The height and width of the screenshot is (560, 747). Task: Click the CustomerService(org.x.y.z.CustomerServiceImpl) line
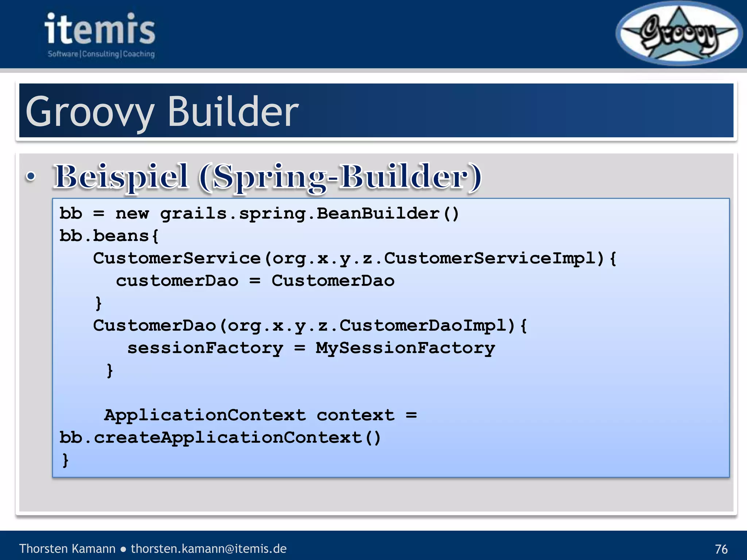(x=355, y=258)
